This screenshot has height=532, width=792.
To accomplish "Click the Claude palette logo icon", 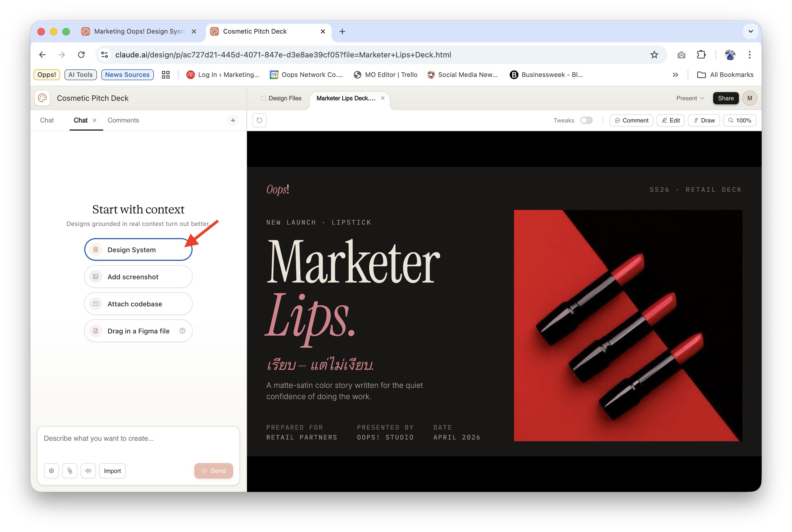I will tap(43, 98).
